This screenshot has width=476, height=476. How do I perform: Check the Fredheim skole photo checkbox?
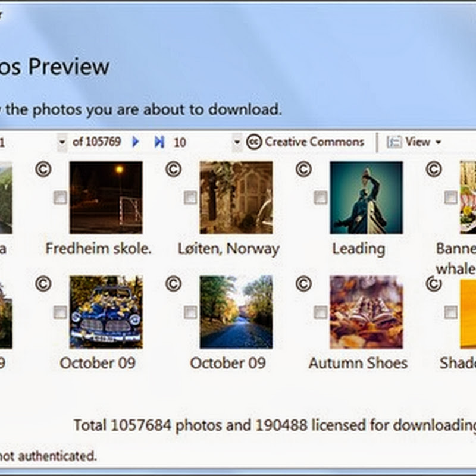[60, 198]
